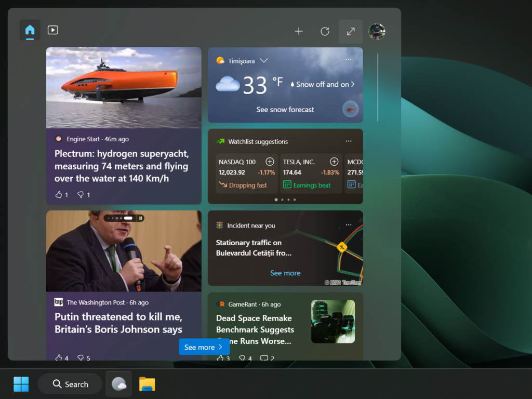The image size is (532, 399).
Task: Click the Dropping fast indicator
Action: (243, 185)
